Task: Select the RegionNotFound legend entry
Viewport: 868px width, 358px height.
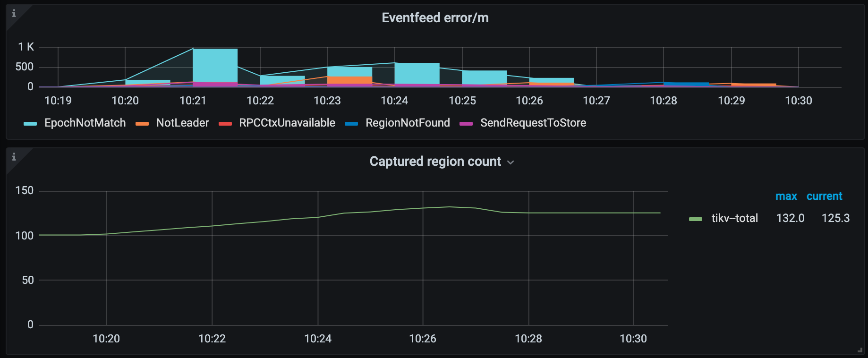Action: [x=408, y=123]
